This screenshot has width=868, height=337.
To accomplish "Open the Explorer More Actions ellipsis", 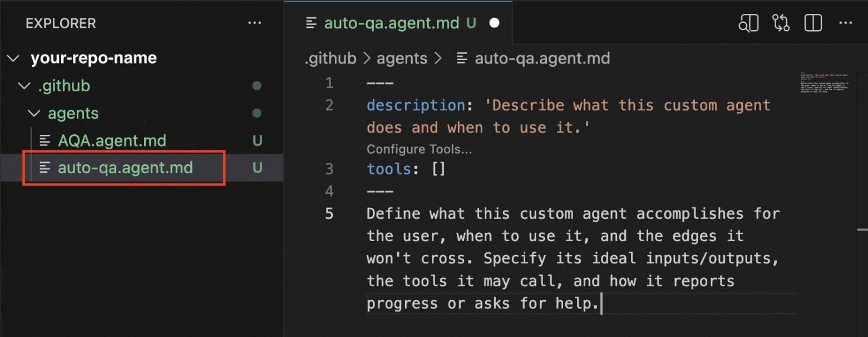I will point(255,23).
